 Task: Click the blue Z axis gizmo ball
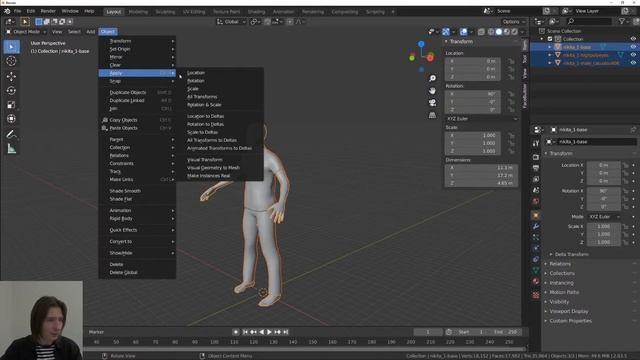[421, 44]
